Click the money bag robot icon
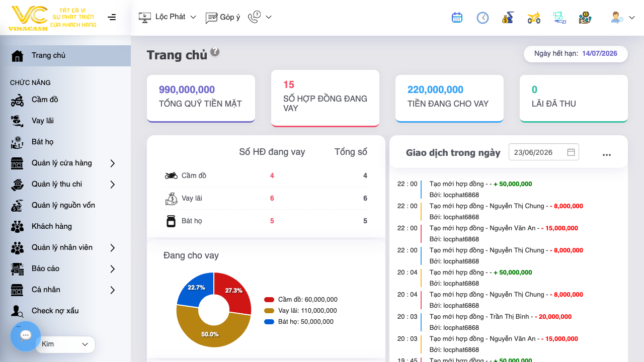The width and height of the screenshot is (644, 362). click(508, 18)
